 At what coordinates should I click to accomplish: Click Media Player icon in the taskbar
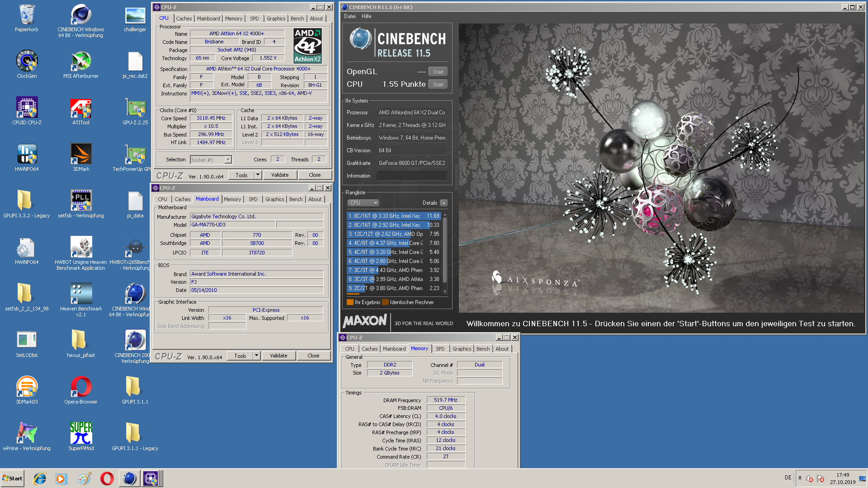61,479
